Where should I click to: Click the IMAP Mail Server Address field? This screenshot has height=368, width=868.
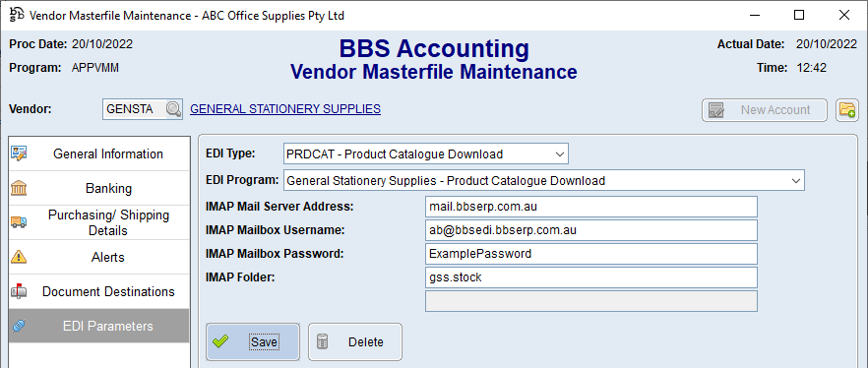pos(591,207)
